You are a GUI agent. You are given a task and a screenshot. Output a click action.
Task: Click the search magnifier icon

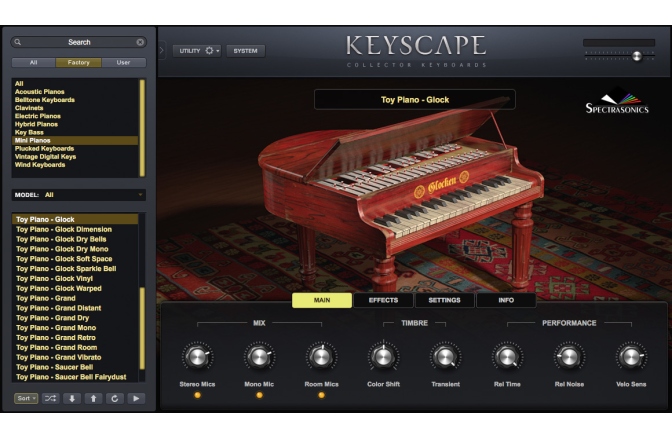point(18,42)
